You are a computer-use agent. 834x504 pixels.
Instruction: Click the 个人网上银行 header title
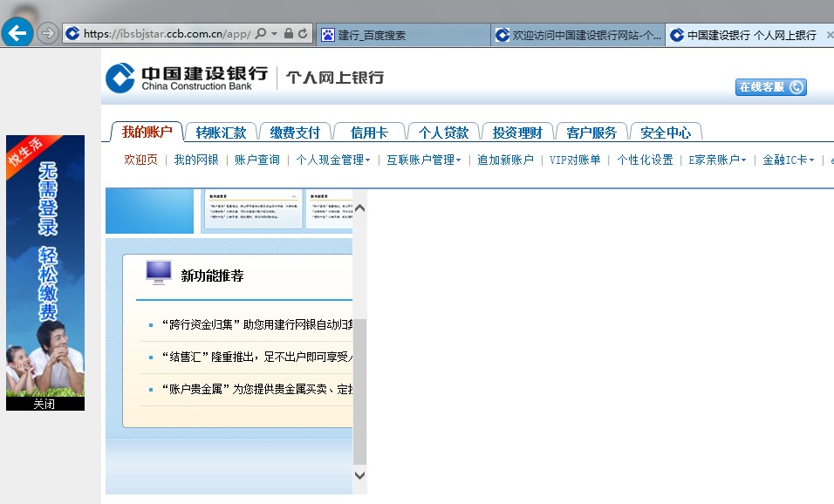(x=335, y=78)
